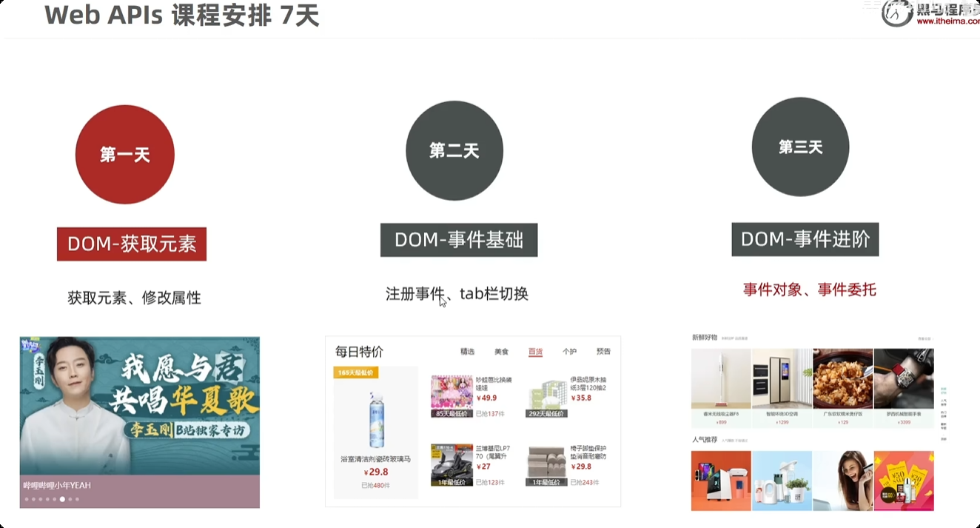The image size is (980, 528).
Task: Click the www.itheima.com link
Action: coord(948,21)
